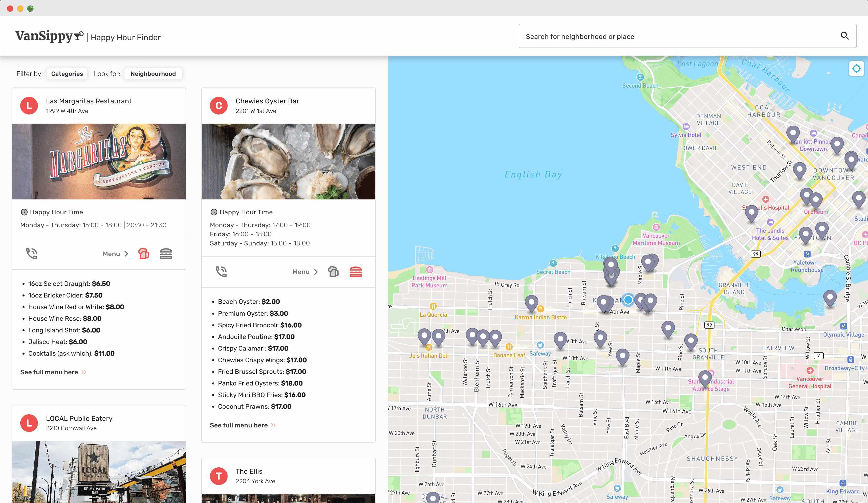Image resolution: width=868 pixels, height=503 pixels.
Task: Open the LOCAL Public Eatery patio photo
Action: coord(99,472)
